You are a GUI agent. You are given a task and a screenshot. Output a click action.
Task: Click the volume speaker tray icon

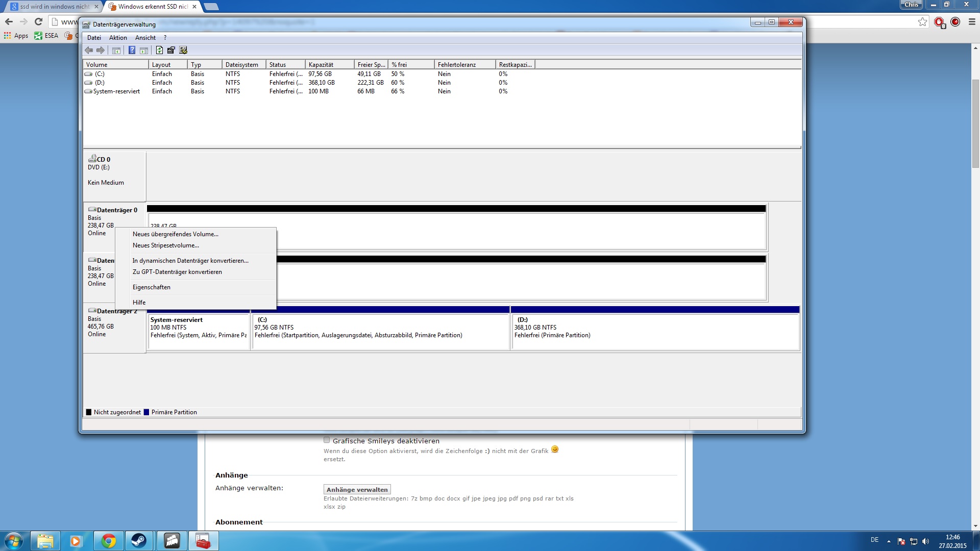[925, 541]
